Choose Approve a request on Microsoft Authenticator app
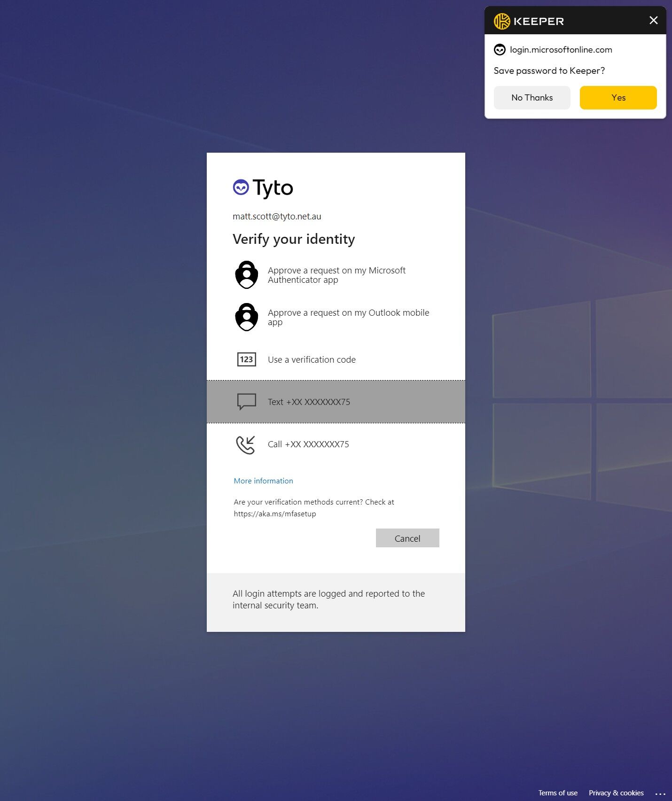 pyautogui.click(x=336, y=275)
